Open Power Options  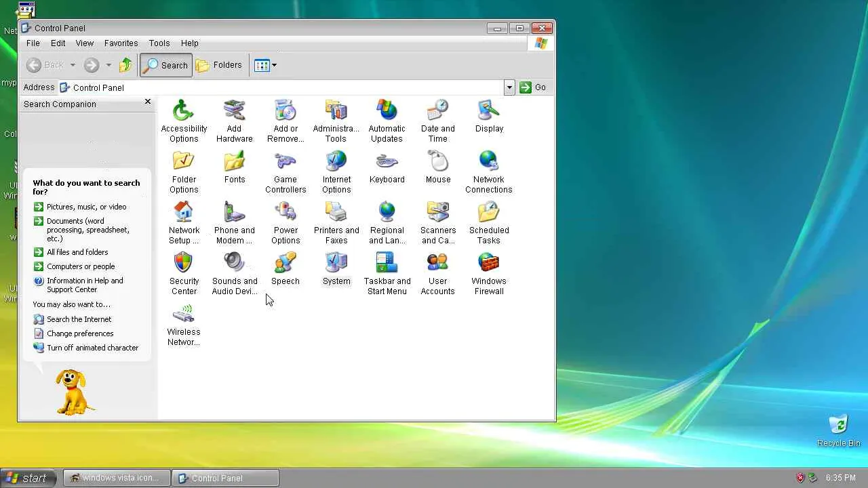tap(285, 222)
